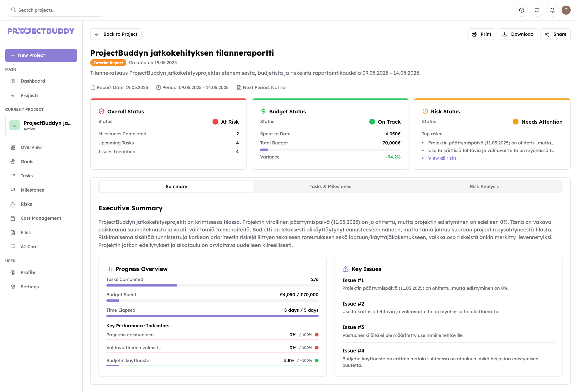Screen dimensions: 578x392
Task: Open notifications bell icon
Action: point(552,10)
